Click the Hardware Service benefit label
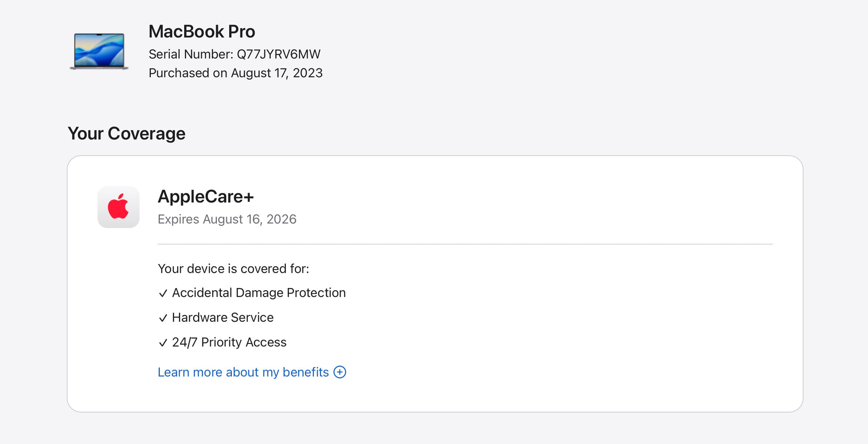868x444 pixels. pyautogui.click(x=223, y=317)
